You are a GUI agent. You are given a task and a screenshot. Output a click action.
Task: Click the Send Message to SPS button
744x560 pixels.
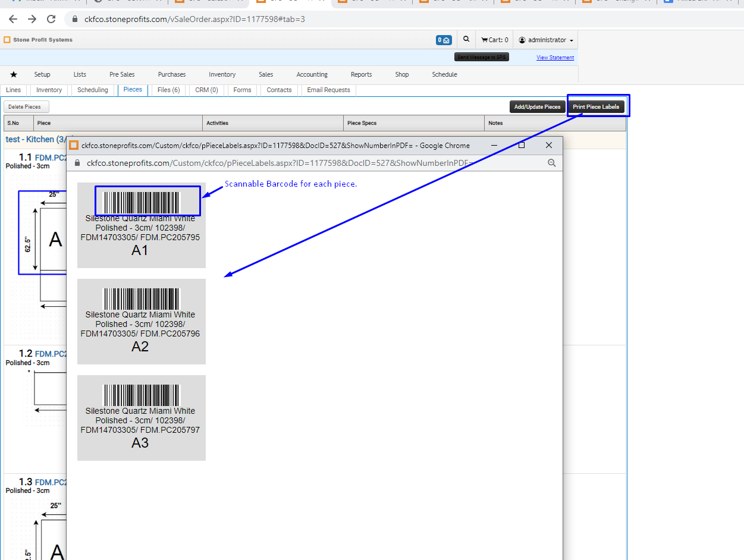point(481,57)
